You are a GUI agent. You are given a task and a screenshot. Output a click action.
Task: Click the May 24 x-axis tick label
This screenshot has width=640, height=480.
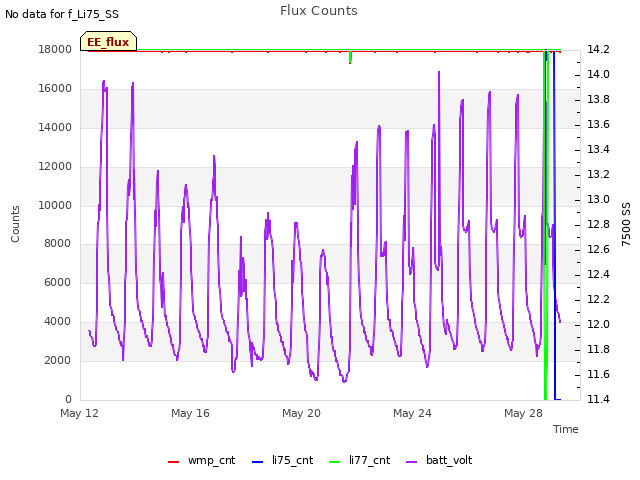412,413
